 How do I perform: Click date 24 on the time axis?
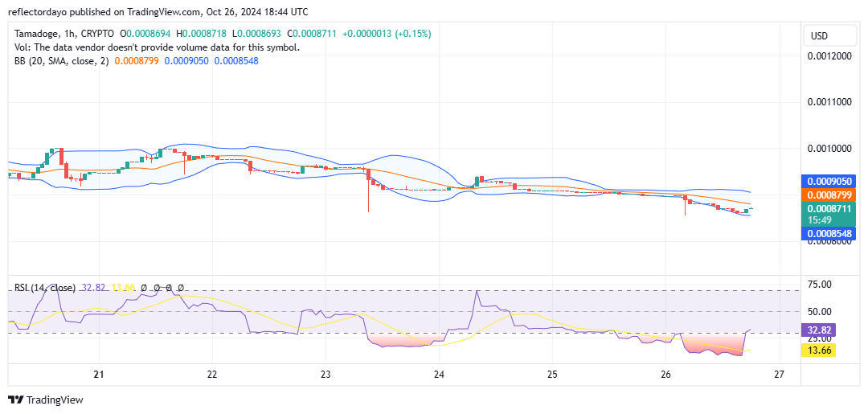(x=439, y=375)
